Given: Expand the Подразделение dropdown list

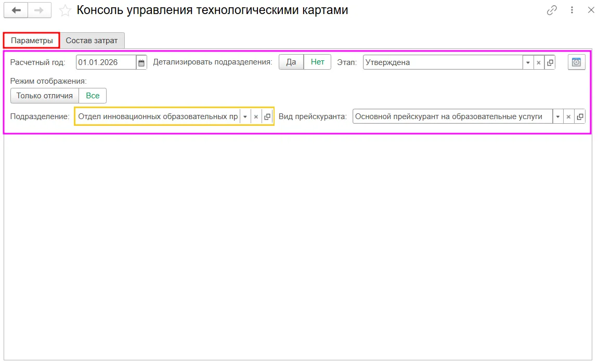Looking at the screenshot, I should coord(245,117).
